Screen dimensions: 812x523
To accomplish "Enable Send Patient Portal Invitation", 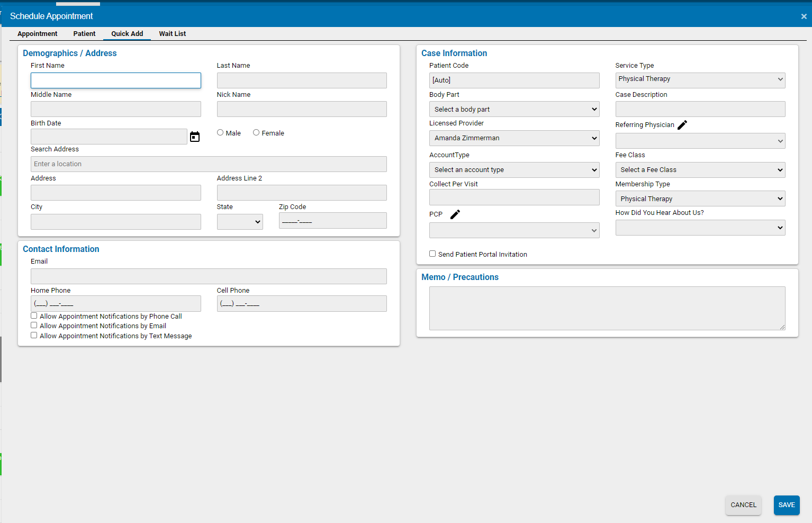I will coord(432,254).
